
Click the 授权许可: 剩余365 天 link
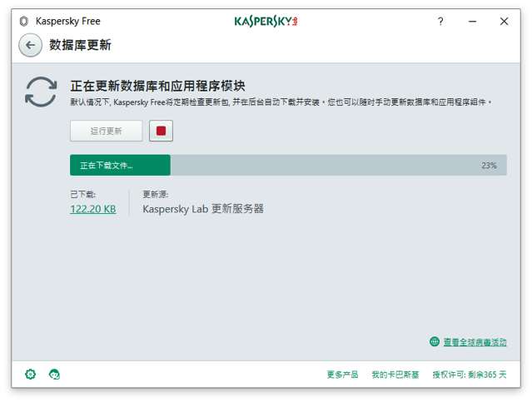[470, 375]
